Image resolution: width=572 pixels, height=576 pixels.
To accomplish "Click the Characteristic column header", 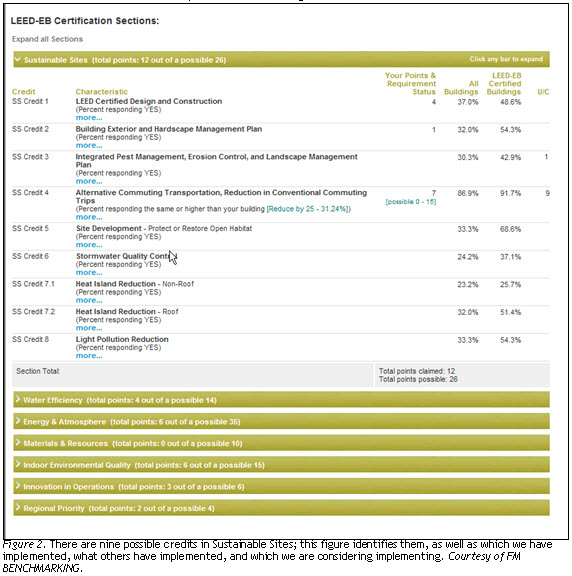I will click(x=102, y=92).
